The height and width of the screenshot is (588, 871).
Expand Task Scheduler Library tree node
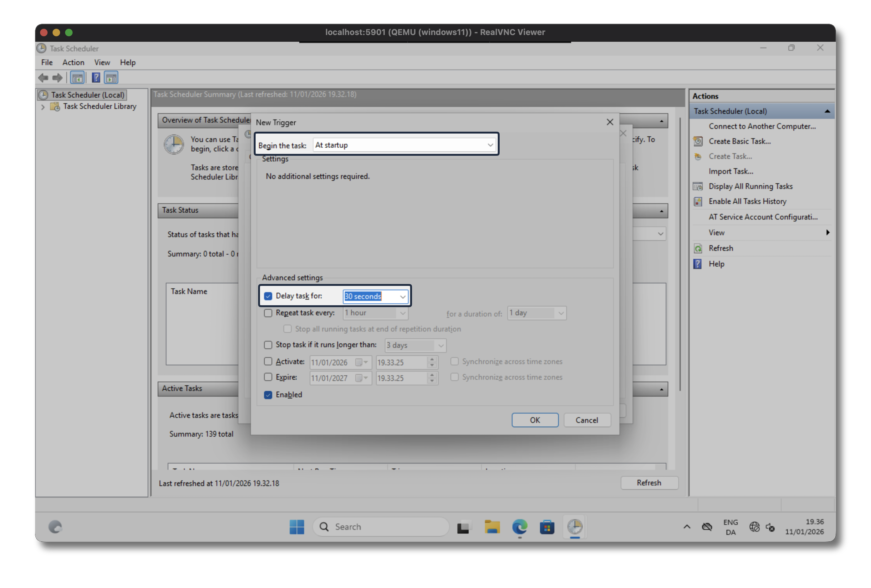43,107
